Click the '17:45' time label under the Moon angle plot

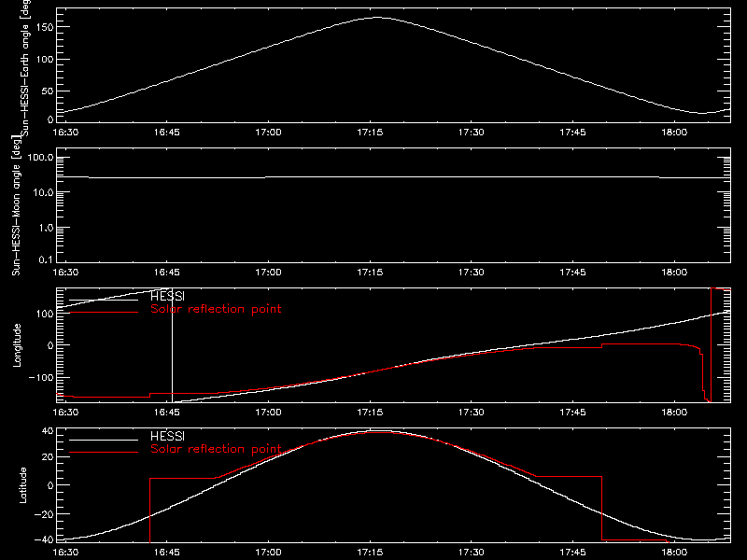[x=572, y=273]
